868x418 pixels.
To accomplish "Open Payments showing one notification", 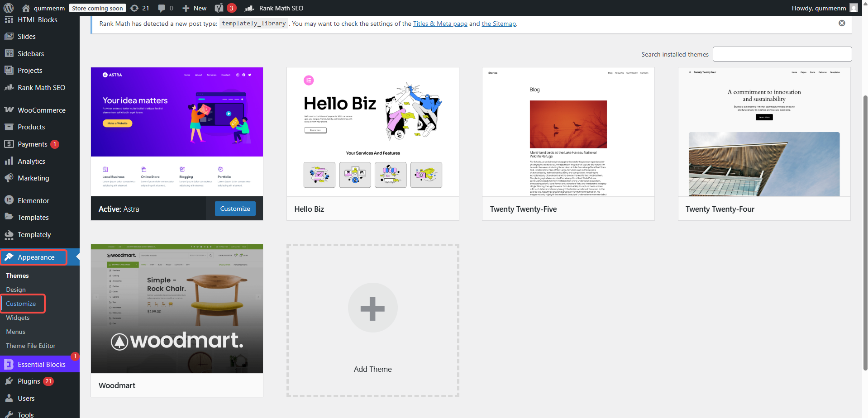I will coord(32,144).
